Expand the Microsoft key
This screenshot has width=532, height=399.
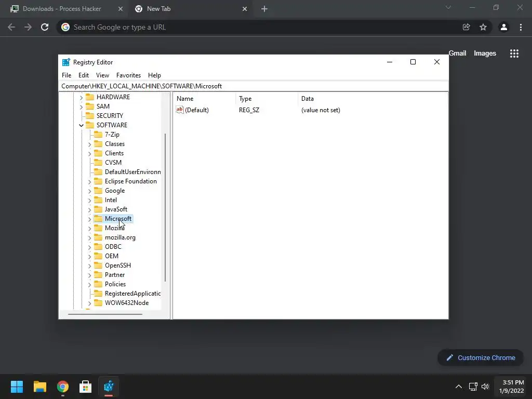point(89,219)
